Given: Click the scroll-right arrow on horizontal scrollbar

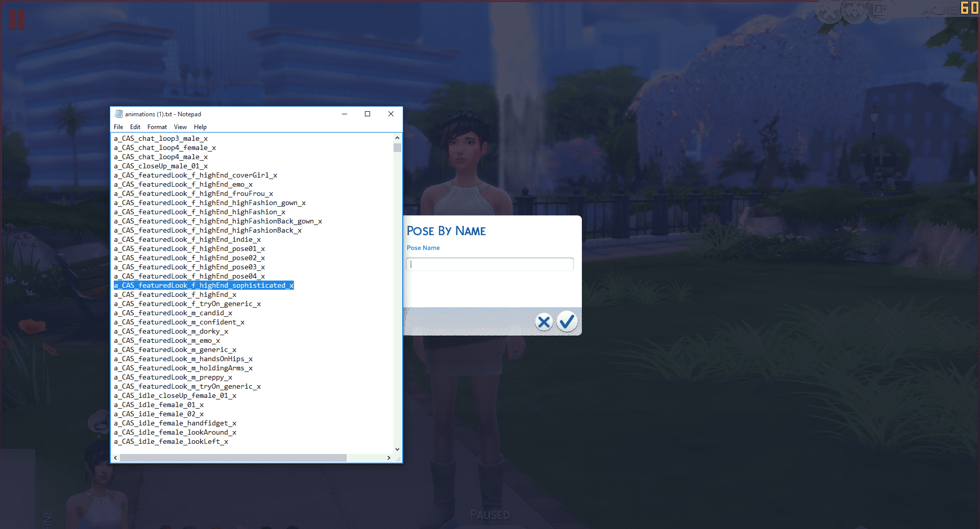Looking at the screenshot, I should [388, 458].
